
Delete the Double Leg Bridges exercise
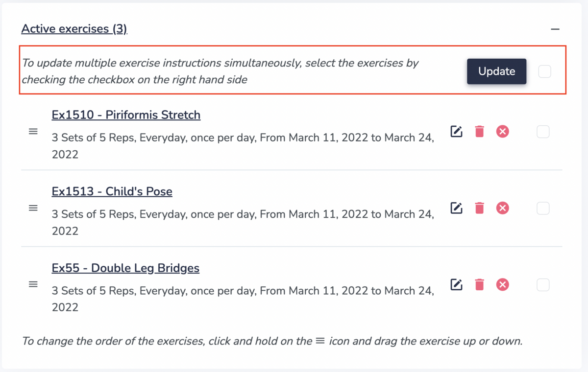(x=479, y=284)
